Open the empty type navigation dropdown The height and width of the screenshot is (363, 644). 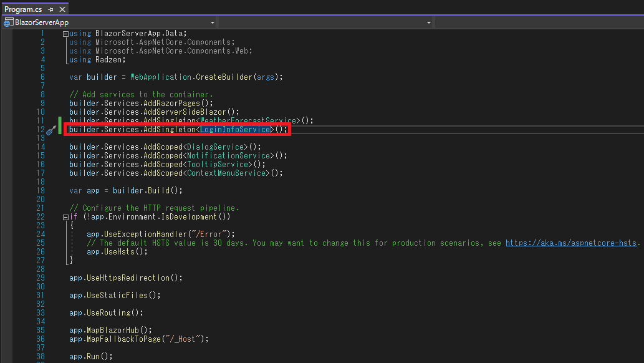point(428,22)
